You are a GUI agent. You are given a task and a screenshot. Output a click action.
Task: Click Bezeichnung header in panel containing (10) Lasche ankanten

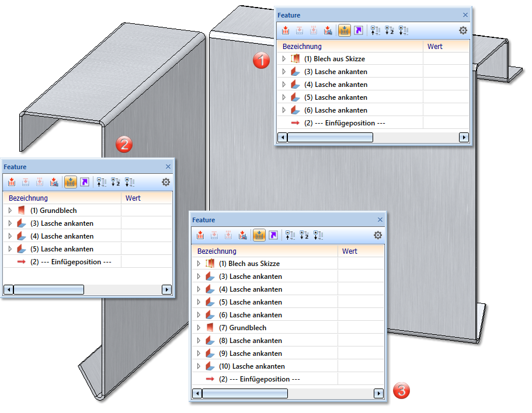click(x=265, y=251)
